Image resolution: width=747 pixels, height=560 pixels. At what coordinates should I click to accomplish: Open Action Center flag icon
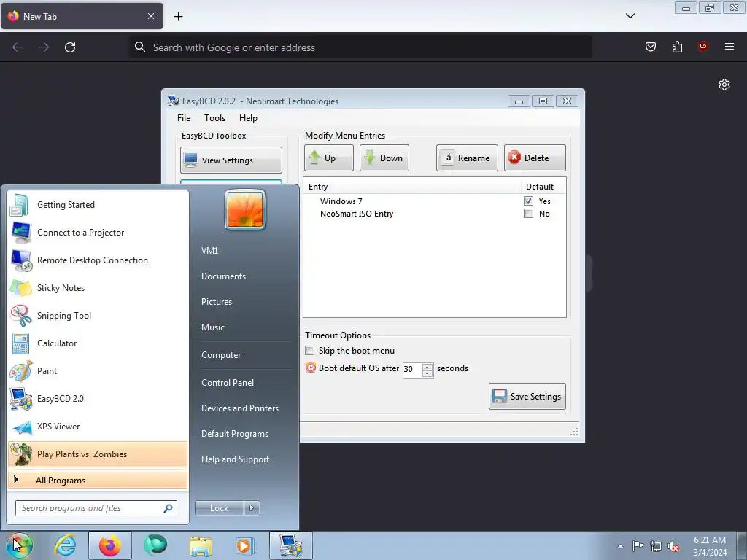tap(638, 545)
